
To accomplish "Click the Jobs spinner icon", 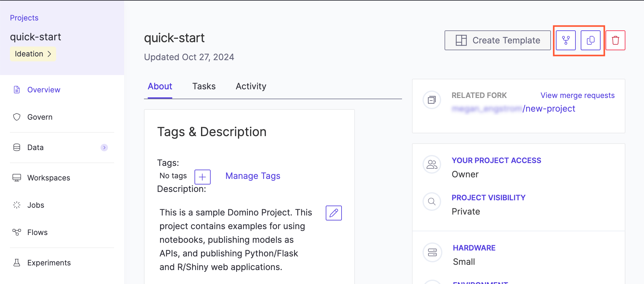I will click(x=17, y=205).
